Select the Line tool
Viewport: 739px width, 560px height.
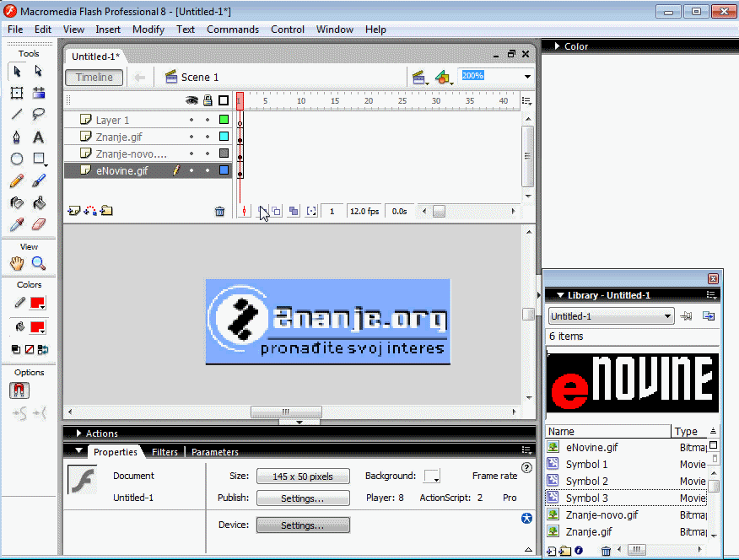pyautogui.click(x=17, y=114)
